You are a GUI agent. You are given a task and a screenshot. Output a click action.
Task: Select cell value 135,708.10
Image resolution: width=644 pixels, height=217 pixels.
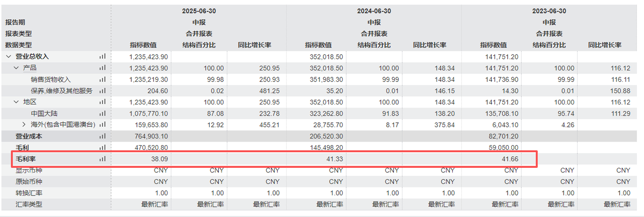pos(502,114)
